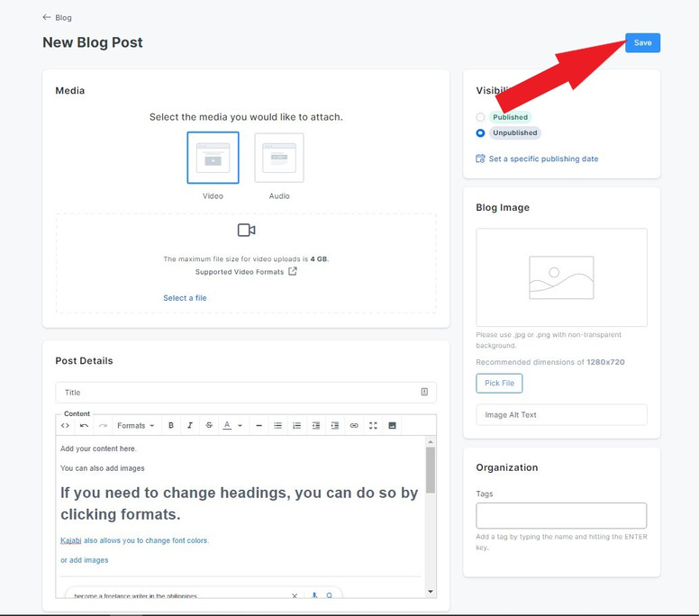Click the icon inside the Title field
Screen dimensions: 699x616
coord(424,392)
